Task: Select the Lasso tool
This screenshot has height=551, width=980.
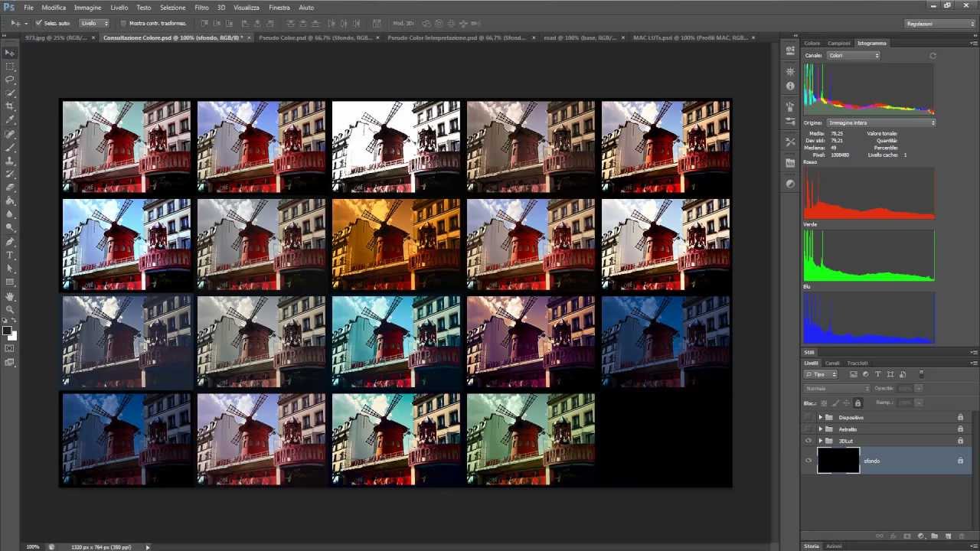Action: [10, 80]
